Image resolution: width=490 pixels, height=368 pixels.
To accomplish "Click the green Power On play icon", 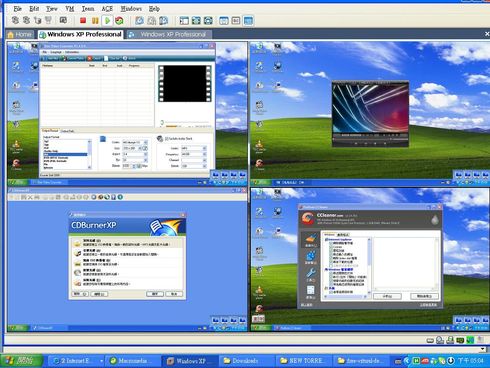I will [107, 21].
